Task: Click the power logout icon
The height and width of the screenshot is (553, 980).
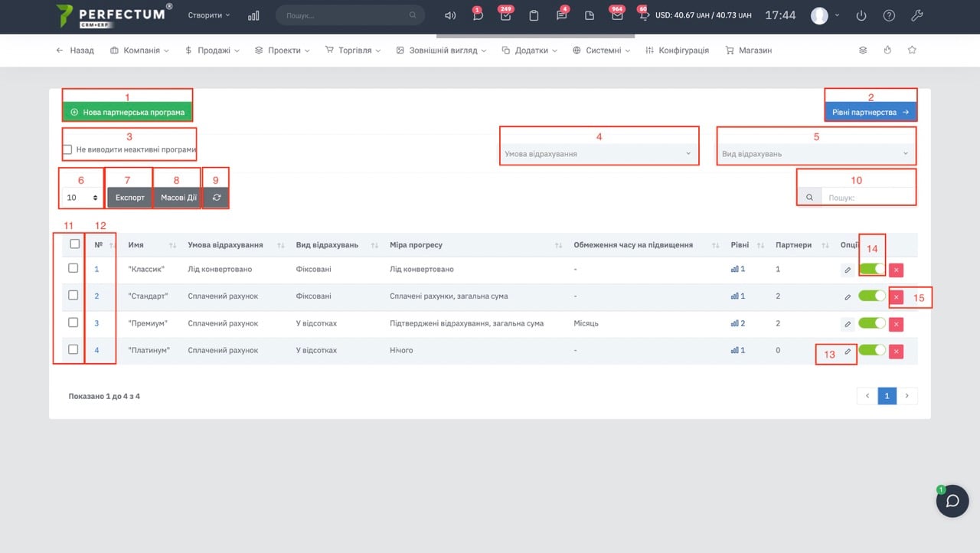Action: pos(861,15)
